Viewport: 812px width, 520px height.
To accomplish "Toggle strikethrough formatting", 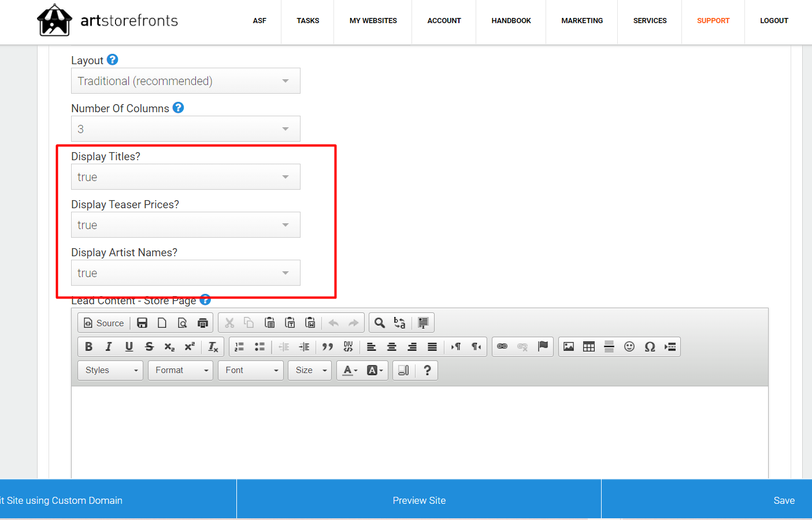I will click(x=149, y=346).
